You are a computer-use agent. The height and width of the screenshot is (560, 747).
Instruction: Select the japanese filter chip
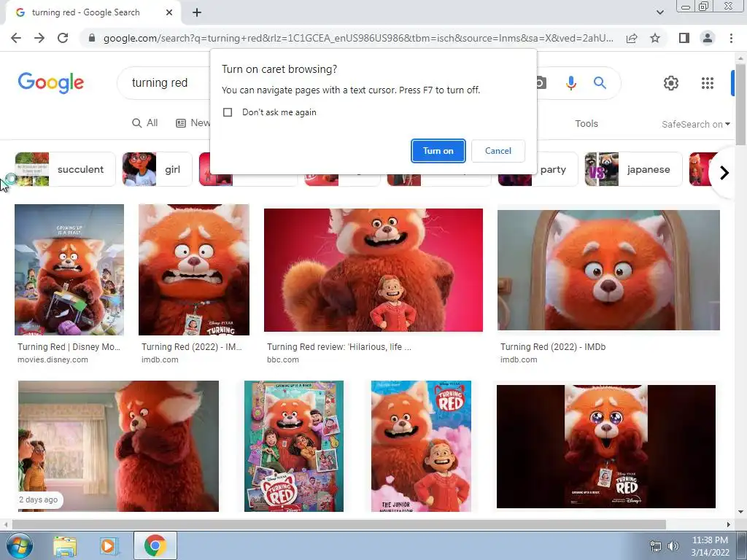tap(633, 169)
